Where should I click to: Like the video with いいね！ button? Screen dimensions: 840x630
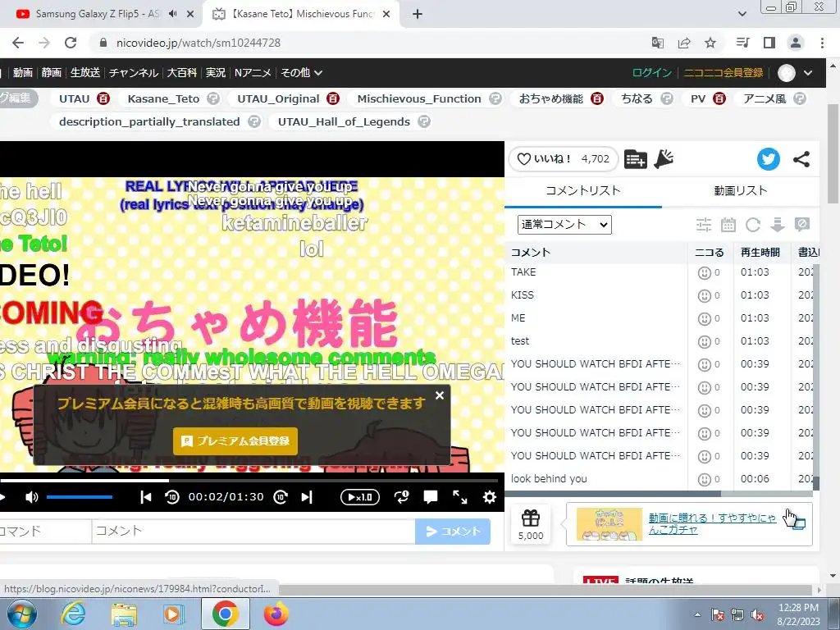pyautogui.click(x=563, y=159)
